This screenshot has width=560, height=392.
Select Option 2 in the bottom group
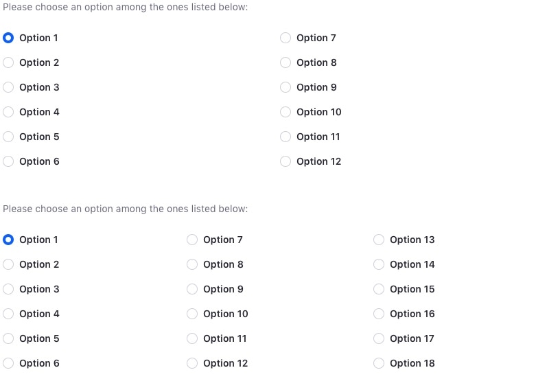[x=8, y=264]
